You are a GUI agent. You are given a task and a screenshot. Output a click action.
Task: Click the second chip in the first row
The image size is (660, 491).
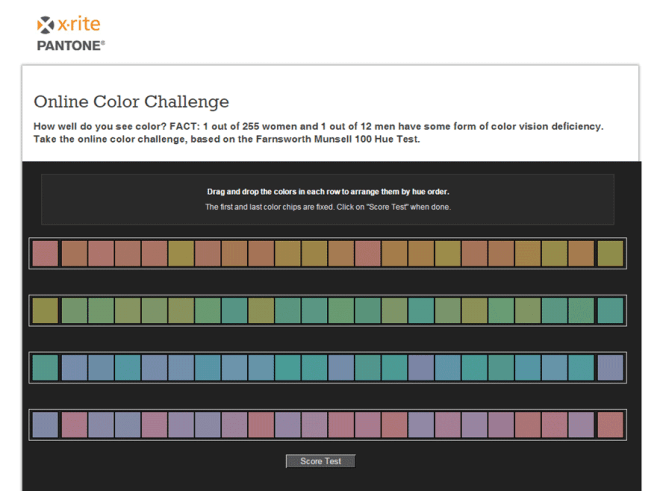[75, 254]
